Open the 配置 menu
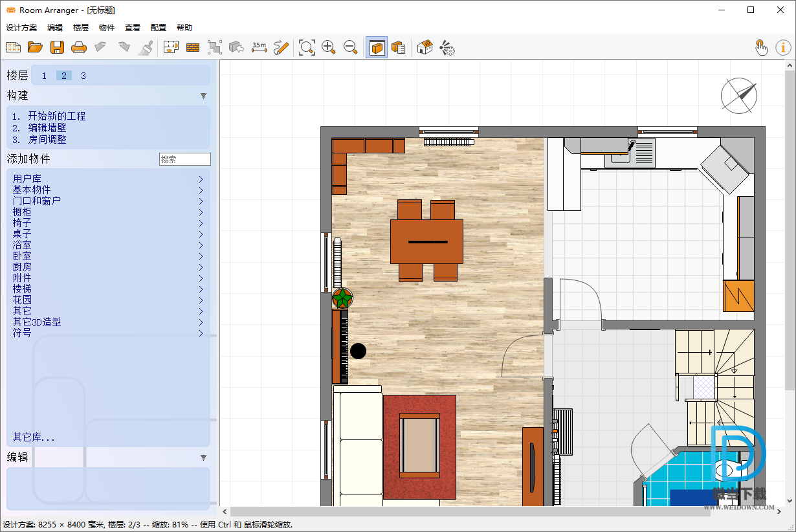This screenshot has height=532, width=796. point(159,28)
